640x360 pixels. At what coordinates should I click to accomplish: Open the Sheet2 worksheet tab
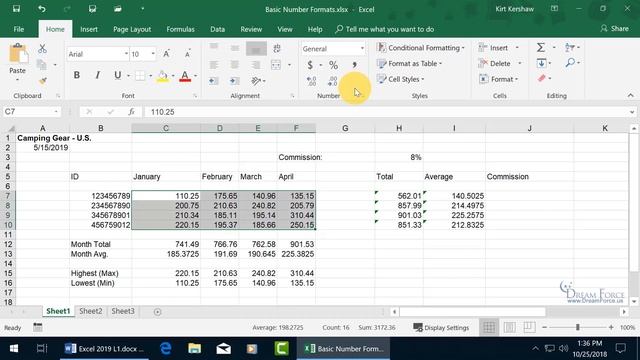(x=91, y=311)
